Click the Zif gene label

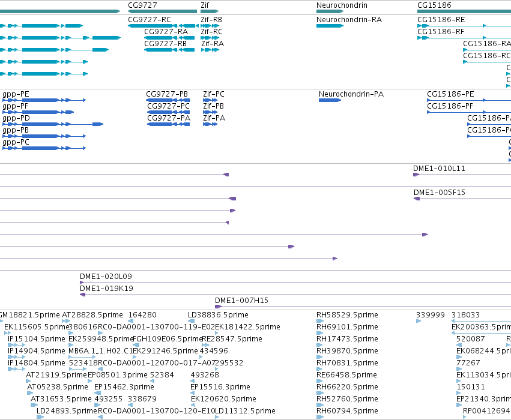205,5
